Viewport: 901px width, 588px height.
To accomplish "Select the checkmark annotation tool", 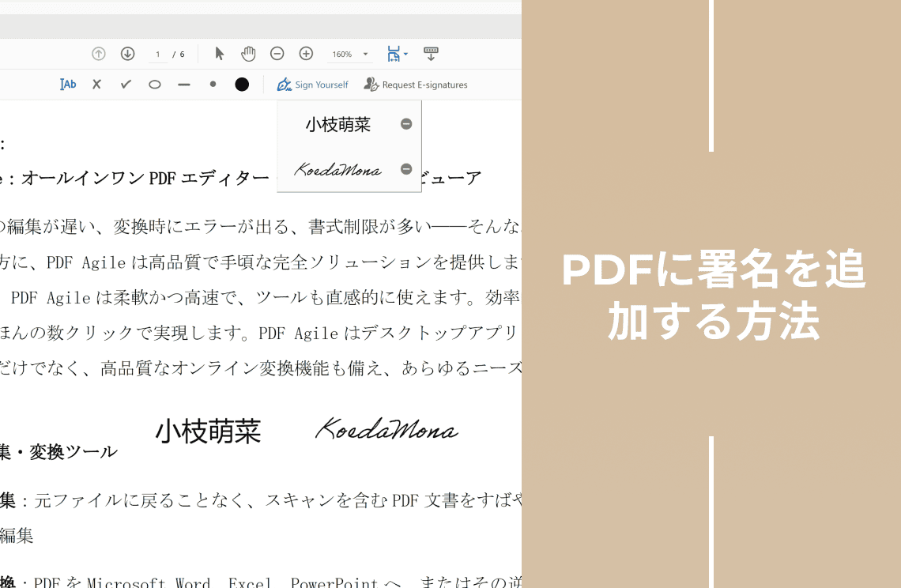I will click(x=126, y=84).
